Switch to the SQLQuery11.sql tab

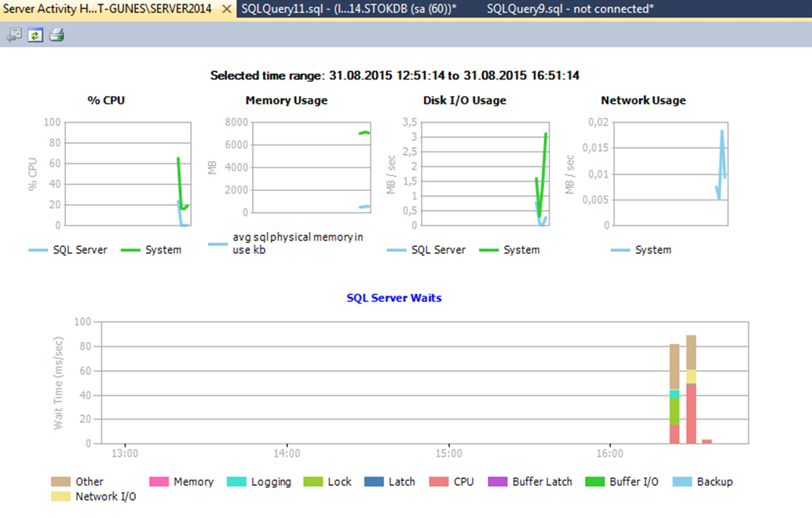[x=349, y=9]
